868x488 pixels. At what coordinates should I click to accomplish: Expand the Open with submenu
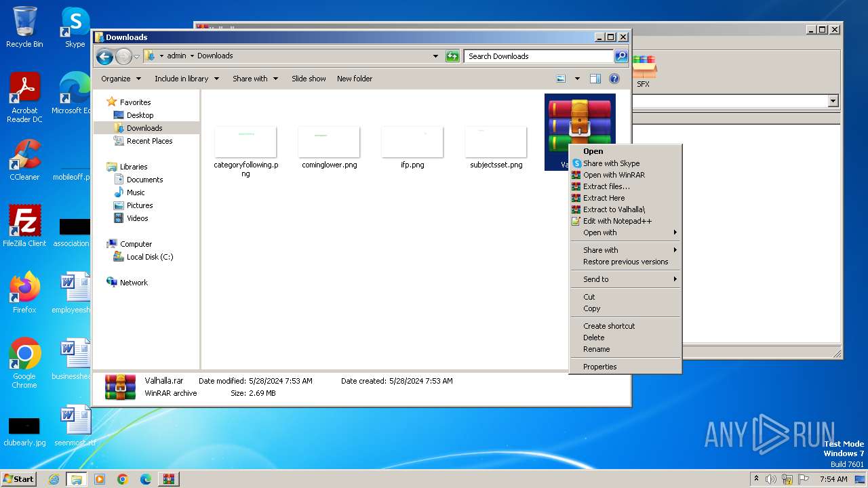coord(625,232)
